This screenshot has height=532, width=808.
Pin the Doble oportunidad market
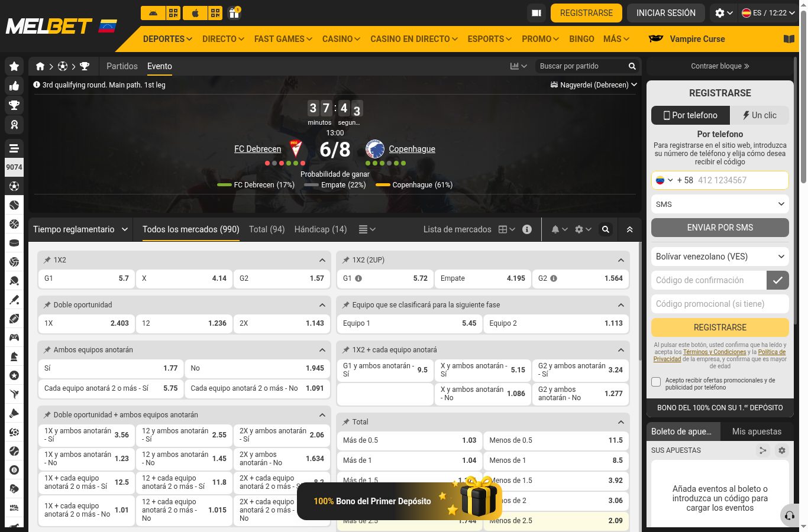click(47, 305)
